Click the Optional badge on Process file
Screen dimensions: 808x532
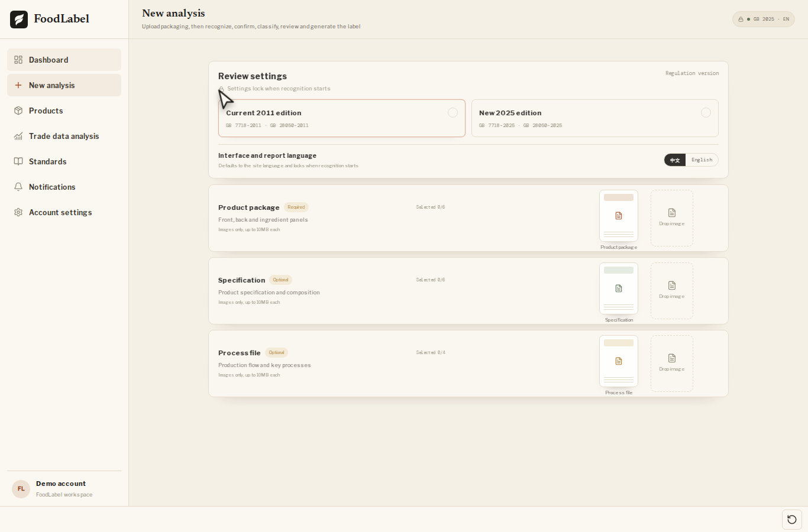[x=276, y=352]
